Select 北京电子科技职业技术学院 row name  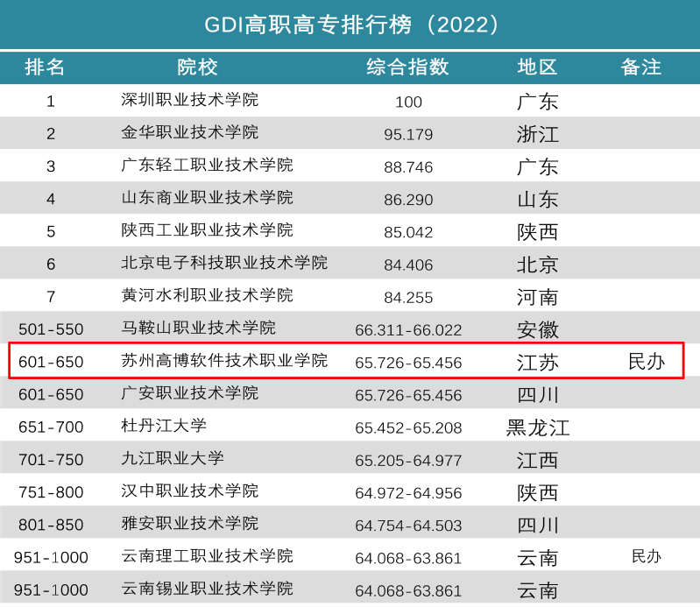[223, 263]
